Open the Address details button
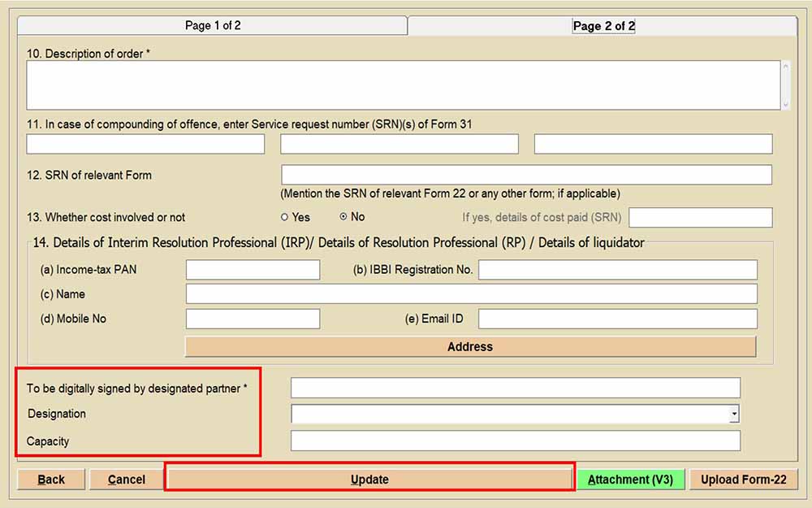 click(x=470, y=347)
